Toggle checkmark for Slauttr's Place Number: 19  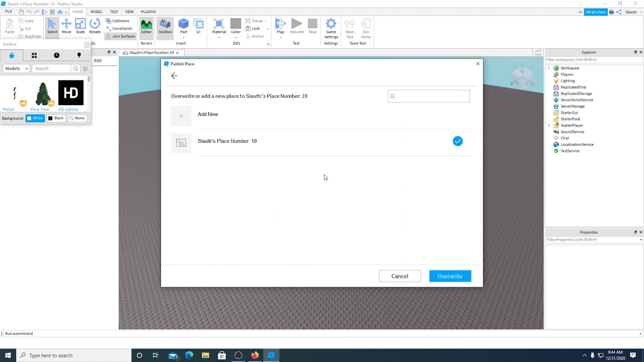(457, 141)
